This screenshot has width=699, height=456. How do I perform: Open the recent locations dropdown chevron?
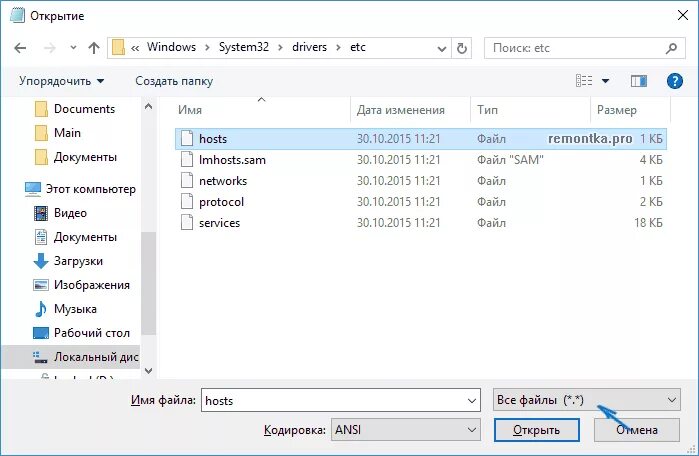(73, 47)
